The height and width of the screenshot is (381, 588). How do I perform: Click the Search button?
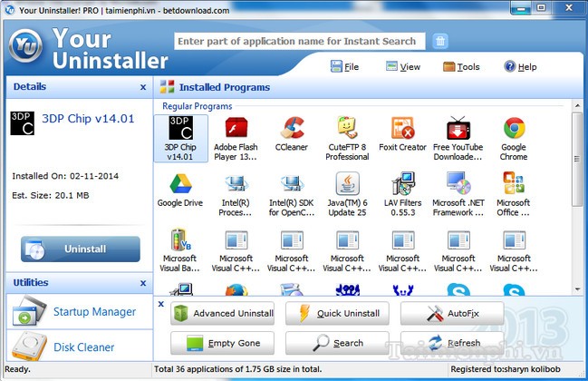(x=337, y=343)
